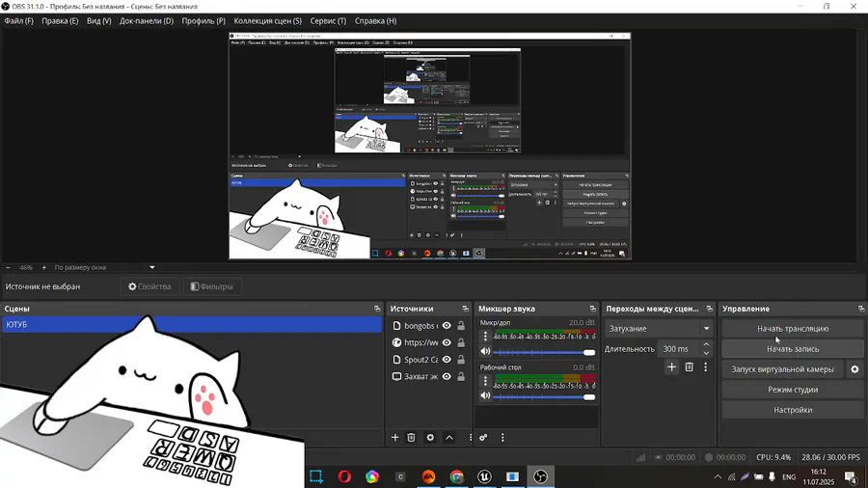Open source Фильтры button
This screenshot has width=868, height=488.
pyautogui.click(x=212, y=286)
